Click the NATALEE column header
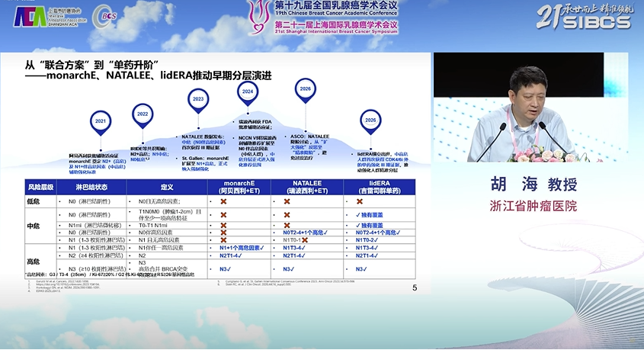644x350 pixels. pos(307,187)
